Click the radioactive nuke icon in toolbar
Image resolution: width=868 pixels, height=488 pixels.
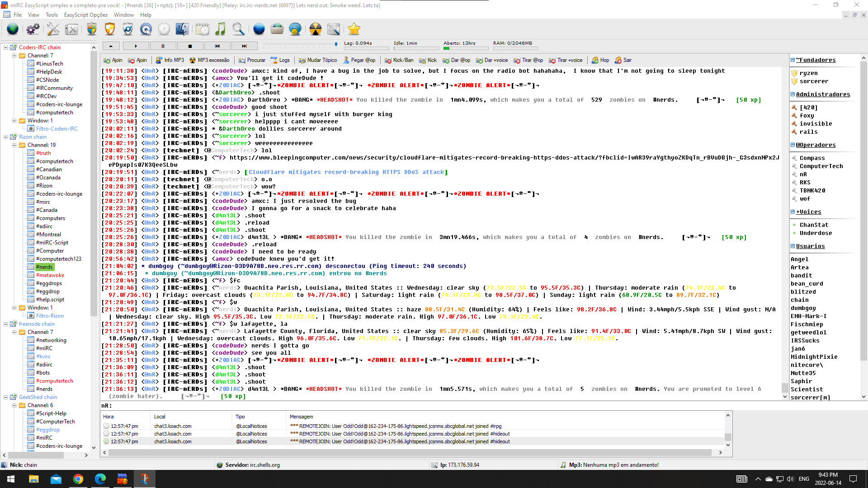(x=316, y=29)
